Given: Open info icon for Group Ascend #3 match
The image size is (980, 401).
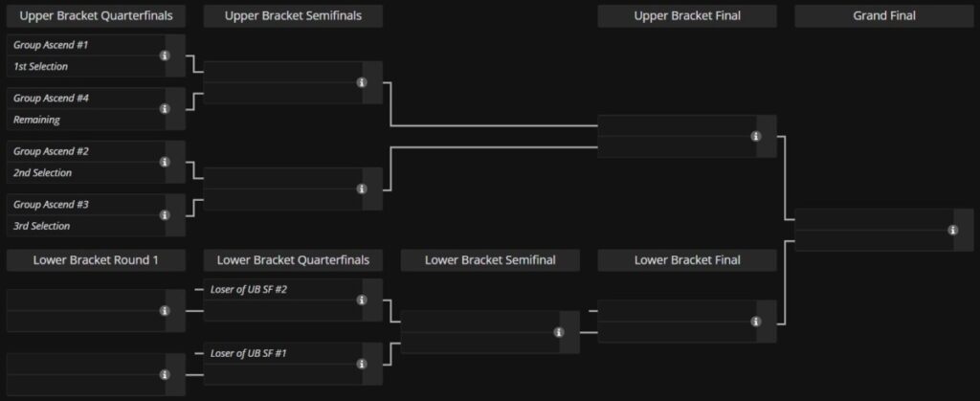Looking at the screenshot, I should (165, 215).
